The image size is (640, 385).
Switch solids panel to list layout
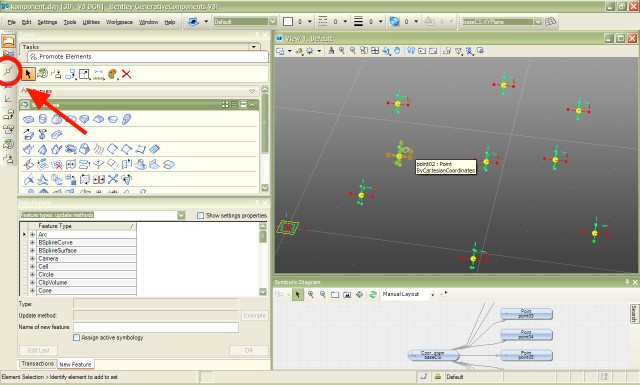click(x=234, y=105)
